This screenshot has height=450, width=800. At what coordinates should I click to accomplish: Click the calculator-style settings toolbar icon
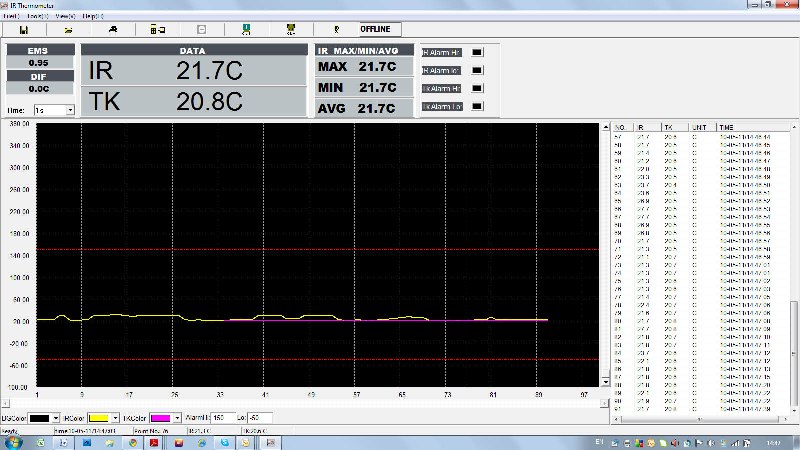click(x=157, y=30)
